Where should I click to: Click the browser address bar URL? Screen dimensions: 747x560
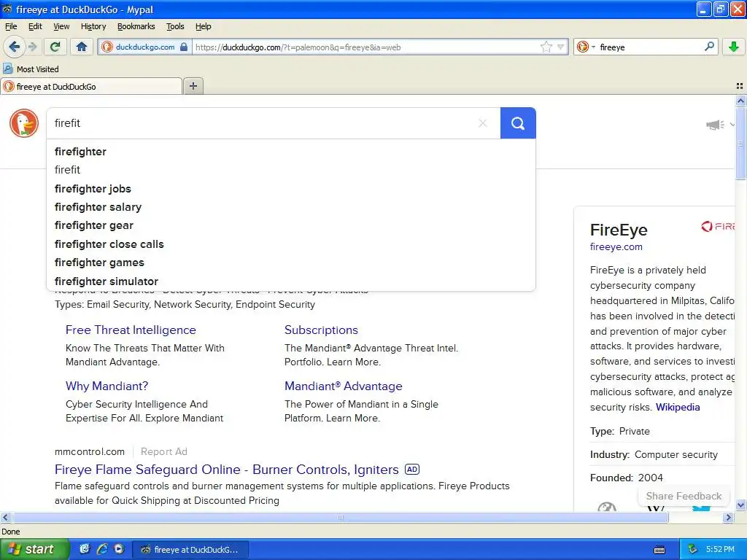(x=365, y=47)
